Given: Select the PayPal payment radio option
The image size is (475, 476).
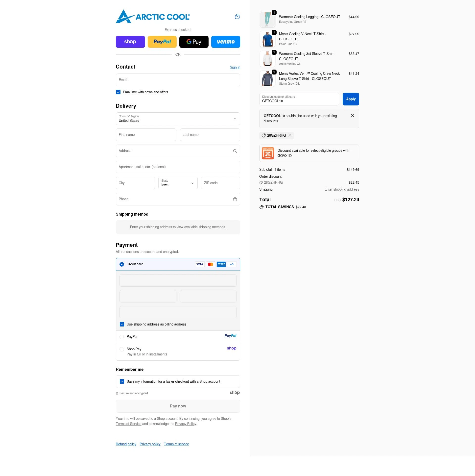Looking at the screenshot, I should (x=122, y=337).
